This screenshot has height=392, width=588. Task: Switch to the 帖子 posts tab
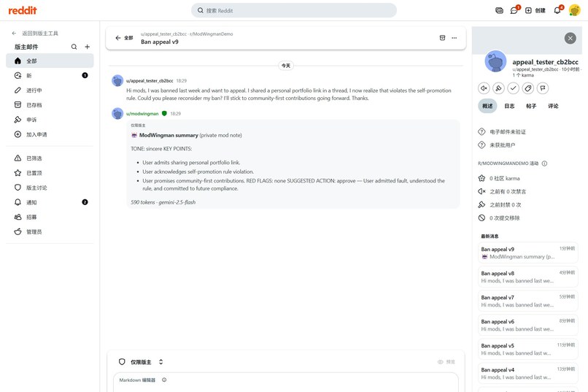click(531, 106)
